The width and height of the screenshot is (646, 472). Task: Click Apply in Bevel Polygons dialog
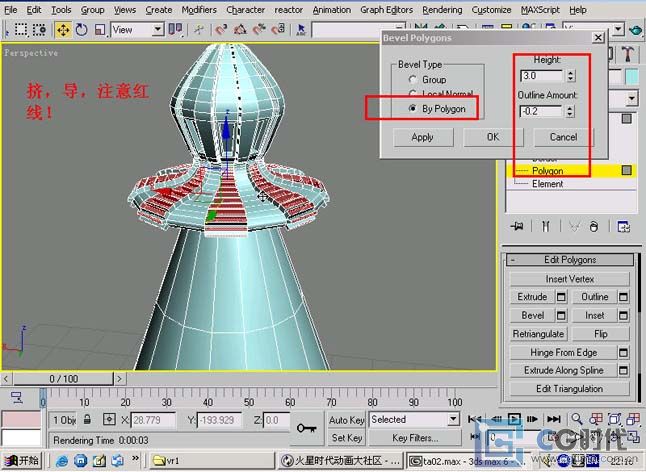click(423, 137)
